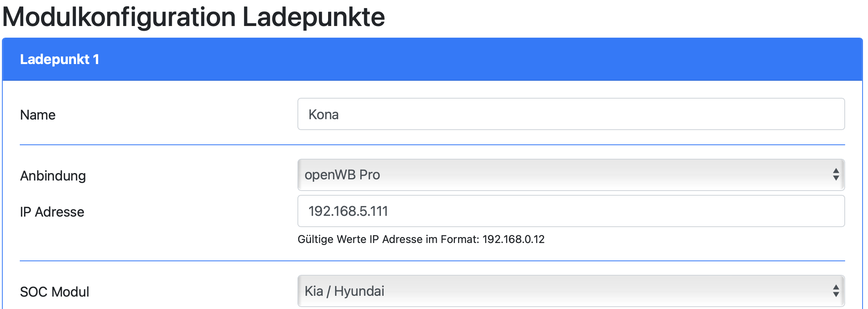The height and width of the screenshot is (309, 868).
Task: Click the divider line above the SOC Modul row
Action: (432, 261)
